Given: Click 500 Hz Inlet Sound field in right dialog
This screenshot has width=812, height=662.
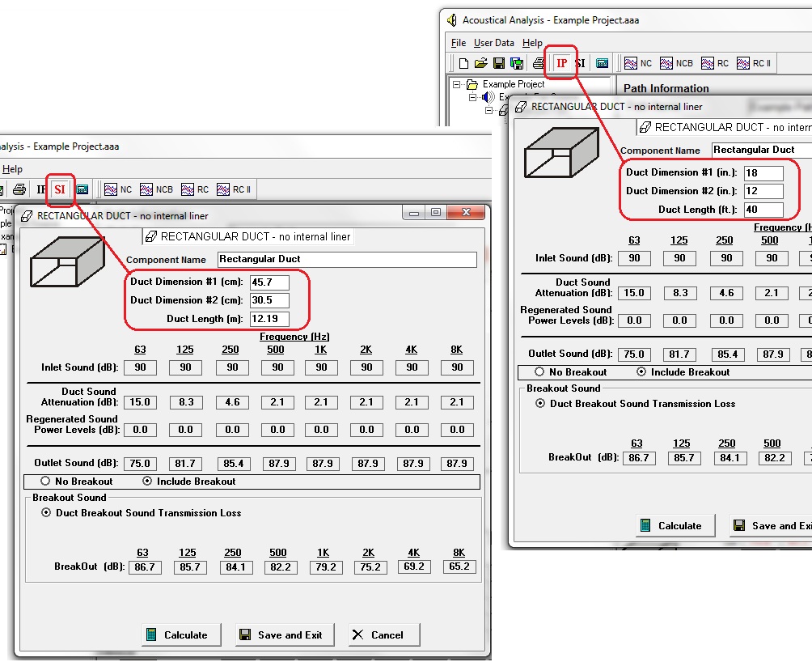Looking at the screenshot, I should coord(772,258).
